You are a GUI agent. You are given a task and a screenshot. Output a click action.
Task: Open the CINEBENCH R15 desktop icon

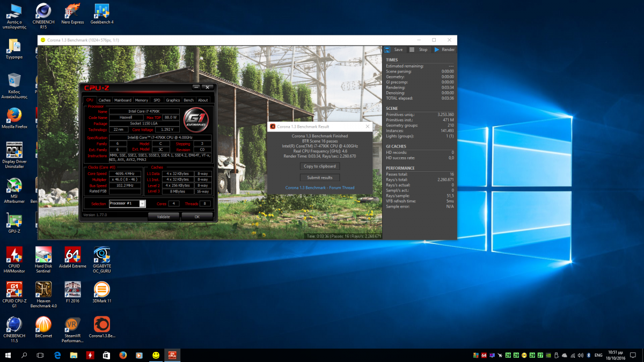(43, 15)
